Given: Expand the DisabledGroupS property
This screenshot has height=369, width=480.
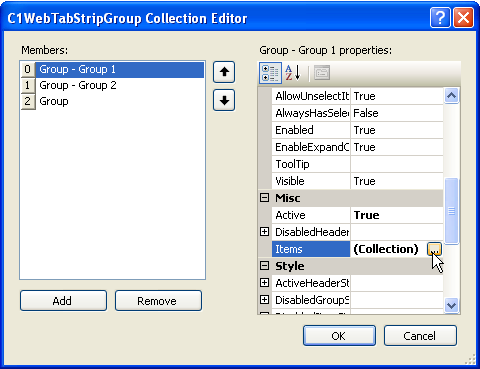Looking at the screenshot, I should click(264, 300).
